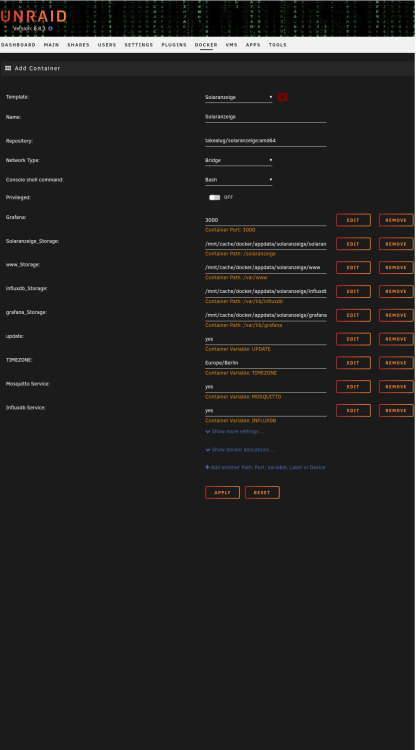Viewport: 420px width, 750px height.
Task: Edit the Grafana port entry
Action: [353, 220]
